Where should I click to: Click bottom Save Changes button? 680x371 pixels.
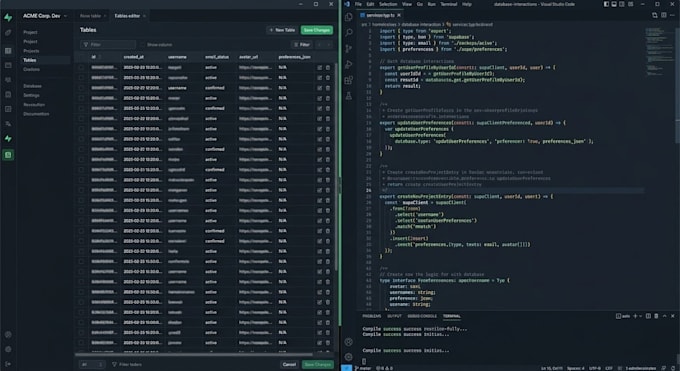(x=318, y=364)
